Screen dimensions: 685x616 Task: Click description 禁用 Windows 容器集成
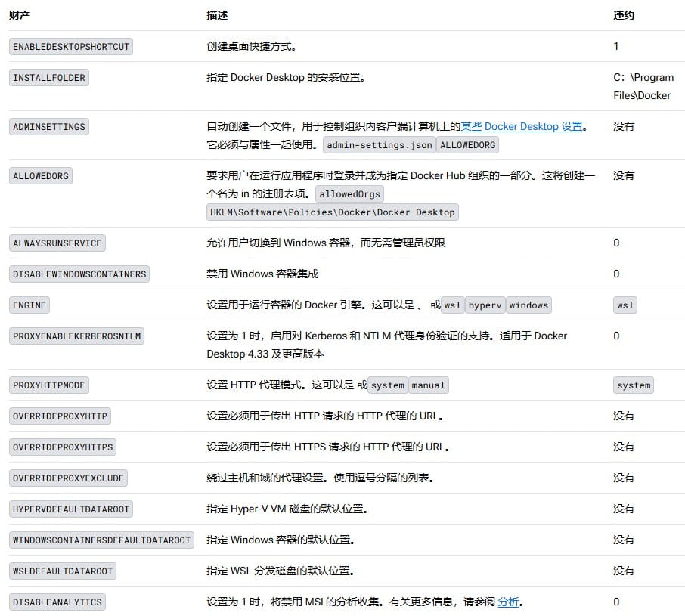[262, 274]
